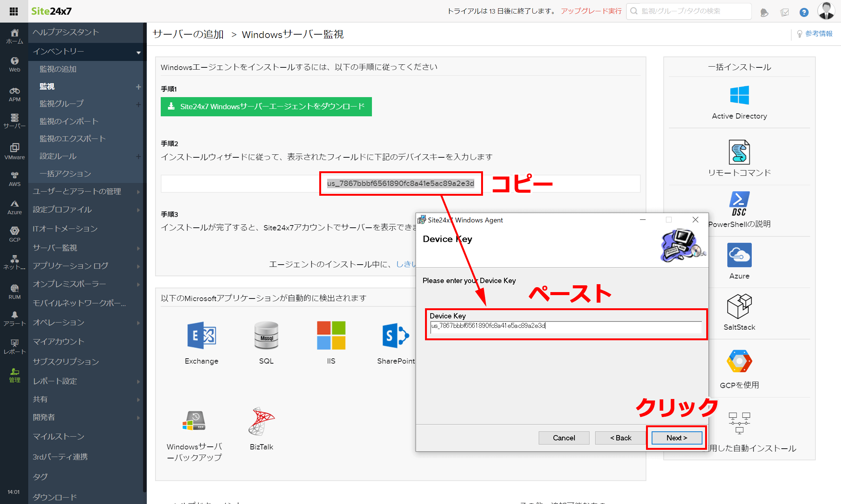Open the RUM section icon
Image resolution: width=841 pixels, height=504 pixels.
[14, 292]
